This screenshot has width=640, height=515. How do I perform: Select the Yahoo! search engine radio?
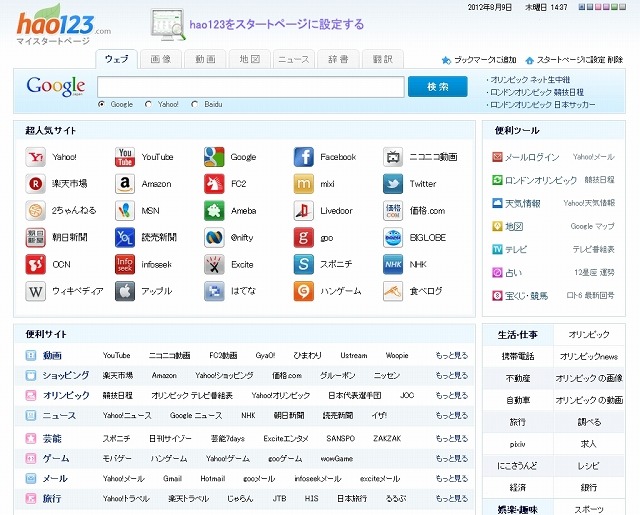point(149,104)
